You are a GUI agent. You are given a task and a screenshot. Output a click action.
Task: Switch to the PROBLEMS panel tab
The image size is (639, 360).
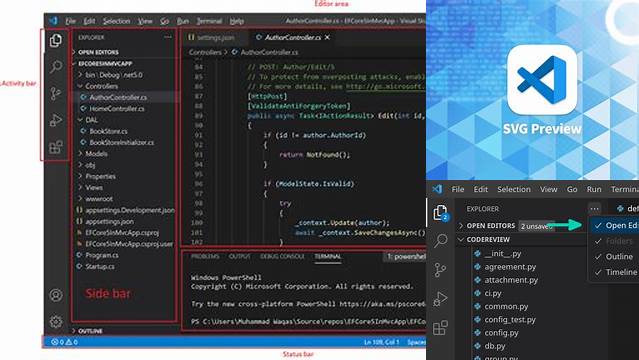coord(205,256)
